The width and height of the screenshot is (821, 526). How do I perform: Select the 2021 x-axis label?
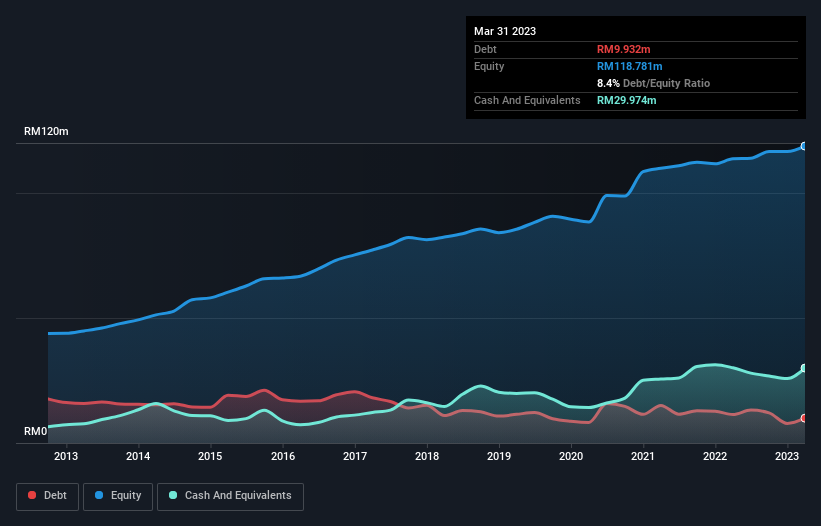click(x=643, y=457)
